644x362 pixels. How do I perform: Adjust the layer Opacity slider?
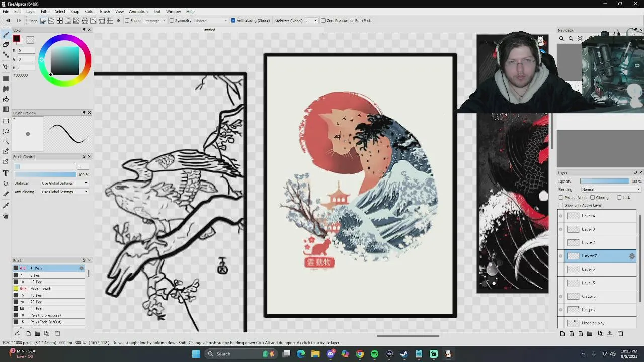tap(605, 182)
